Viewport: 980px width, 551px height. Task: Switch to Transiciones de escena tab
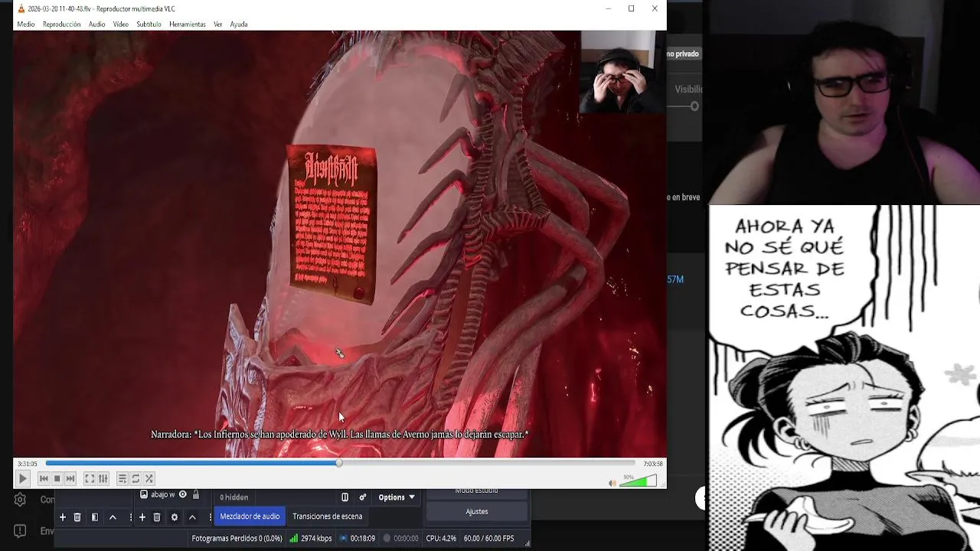click(327, 517)
